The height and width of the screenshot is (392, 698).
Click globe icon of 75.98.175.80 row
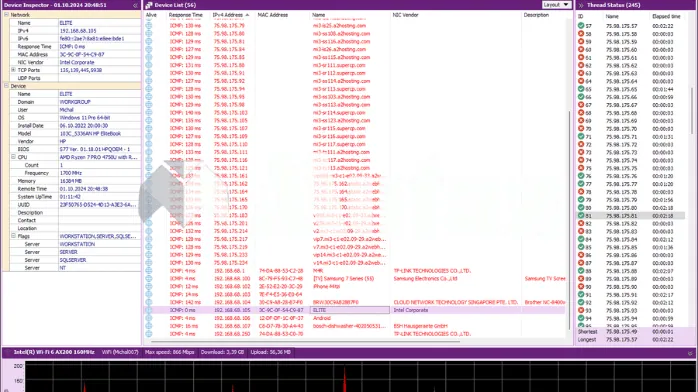pos(149,33)
